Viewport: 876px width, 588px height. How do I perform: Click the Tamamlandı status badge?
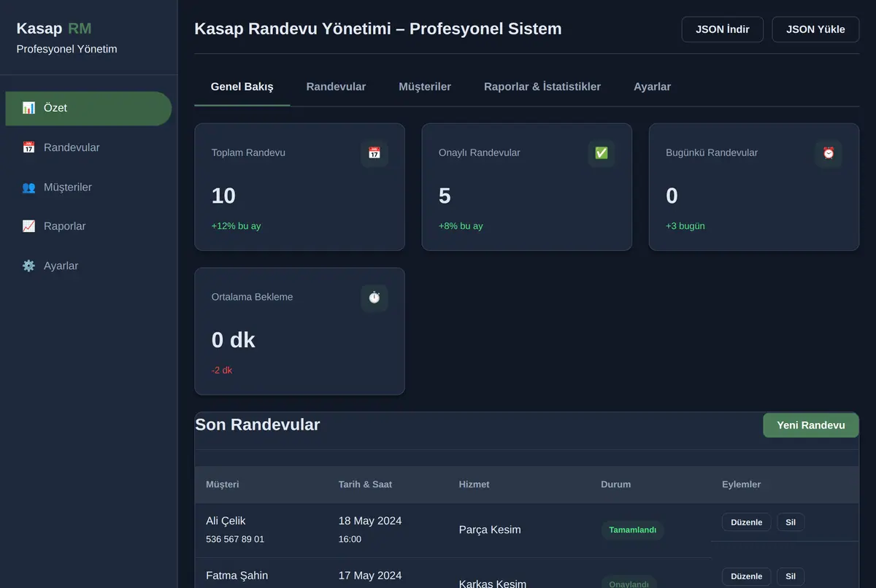pos(633,530)
